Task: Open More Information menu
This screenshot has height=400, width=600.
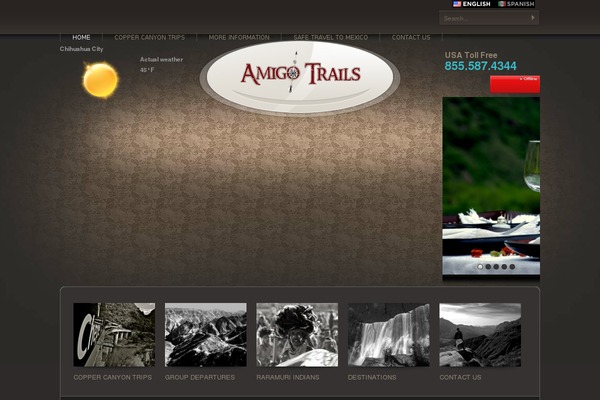Action: 239,38
